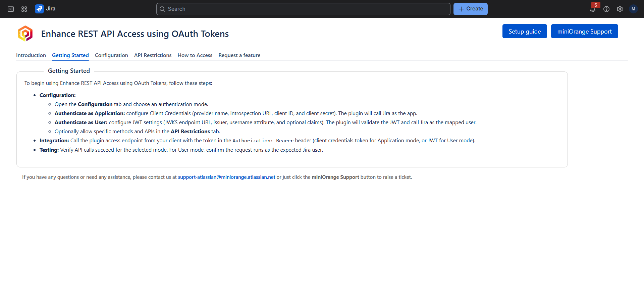Select the Getting Started tab
The height and width of the screenshot is (306, 644).
coord(70,55)
